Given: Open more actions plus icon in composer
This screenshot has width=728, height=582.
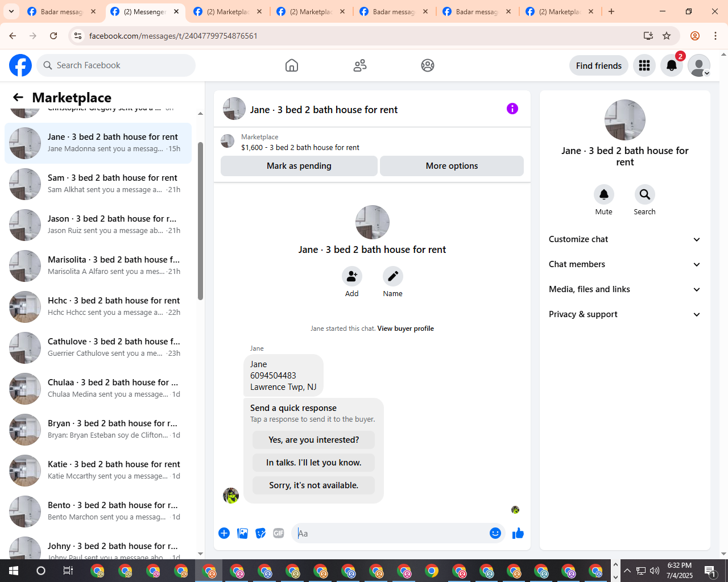Looking at the screenshot, I should [224, 533].
